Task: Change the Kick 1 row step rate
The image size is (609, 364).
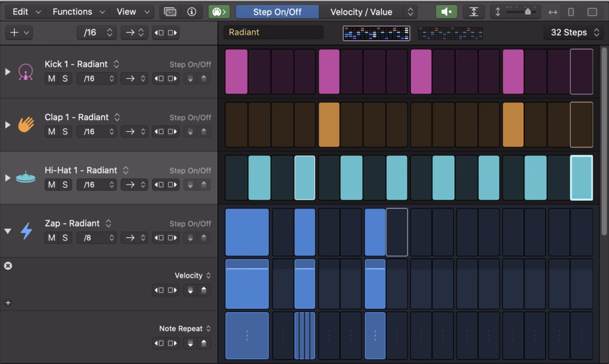Action: coord(96,79)
